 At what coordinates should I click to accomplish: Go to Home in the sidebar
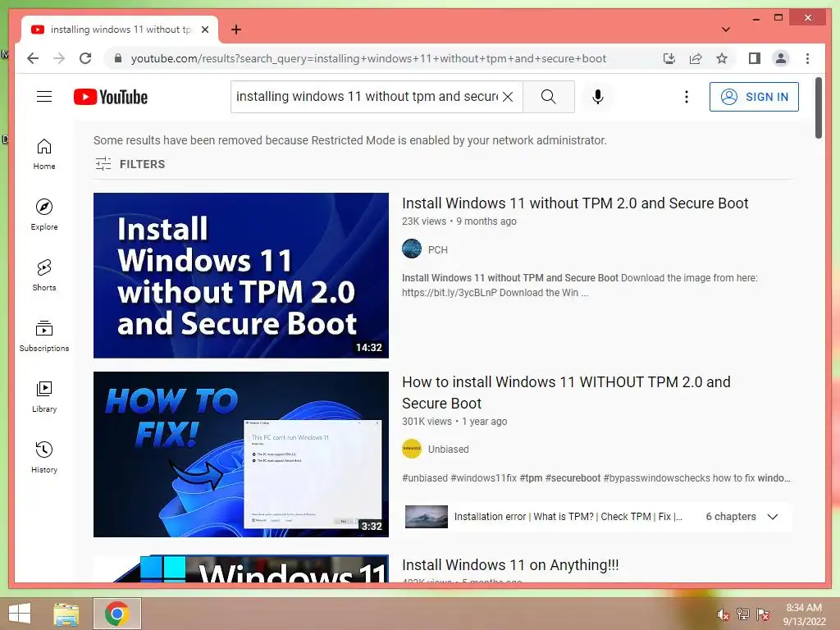pyautogui.click(x=44, y=154)
